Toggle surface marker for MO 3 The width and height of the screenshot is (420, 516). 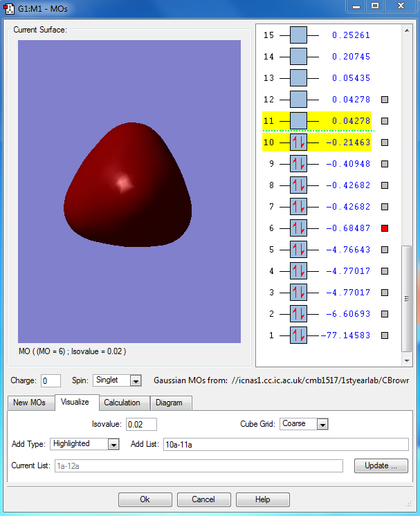[385, 293]
